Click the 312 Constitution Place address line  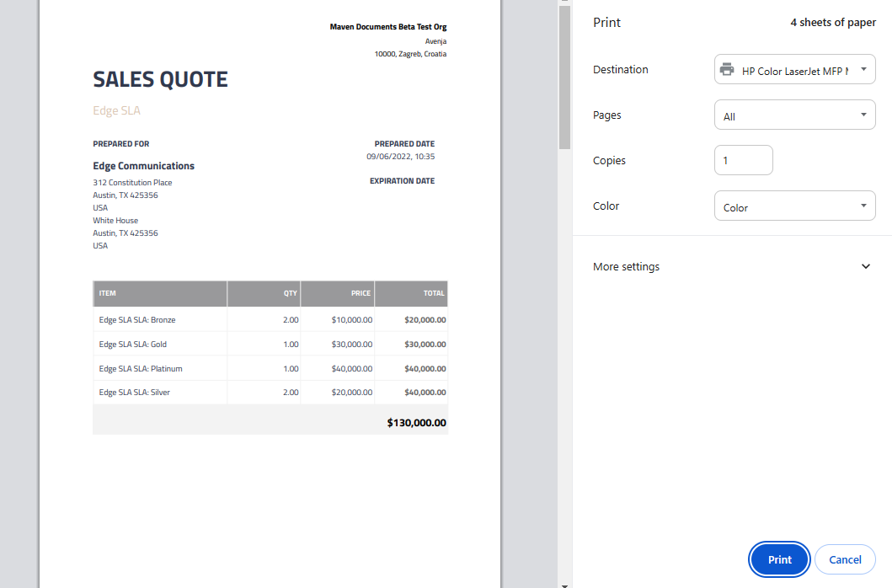132,183
